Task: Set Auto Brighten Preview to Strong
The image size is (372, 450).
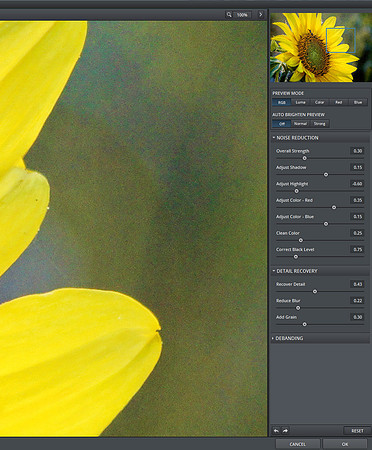Action: (320, 124)
